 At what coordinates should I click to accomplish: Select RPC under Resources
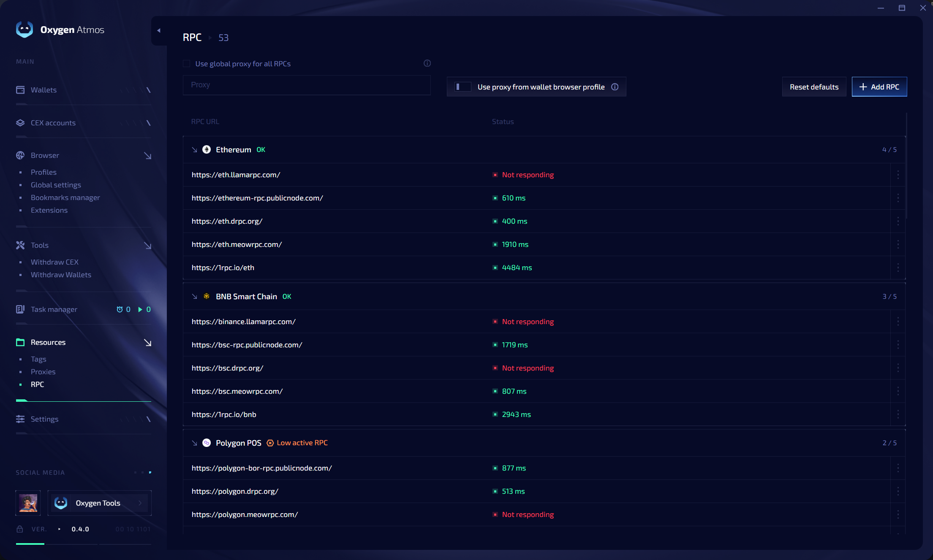(x=37, y=384)
